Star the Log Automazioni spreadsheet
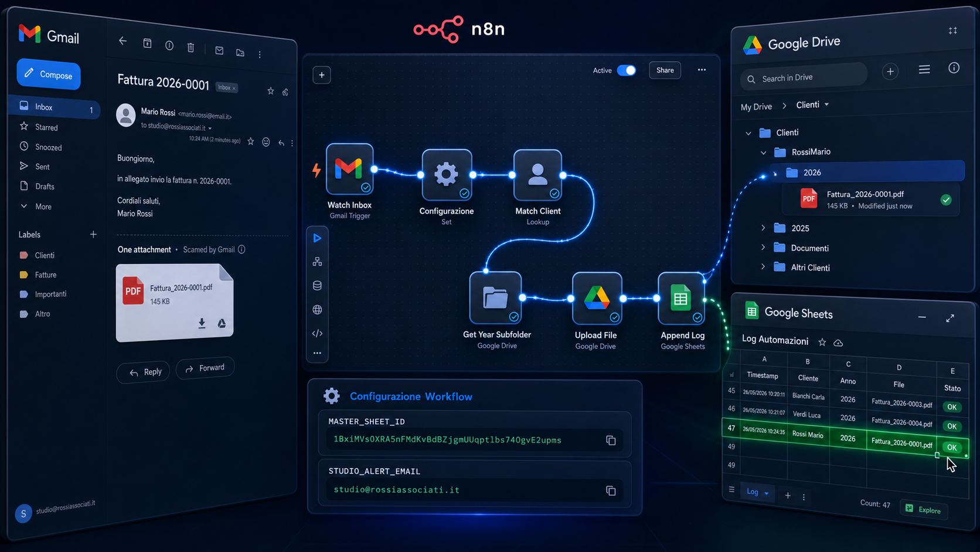 point(822,342)
